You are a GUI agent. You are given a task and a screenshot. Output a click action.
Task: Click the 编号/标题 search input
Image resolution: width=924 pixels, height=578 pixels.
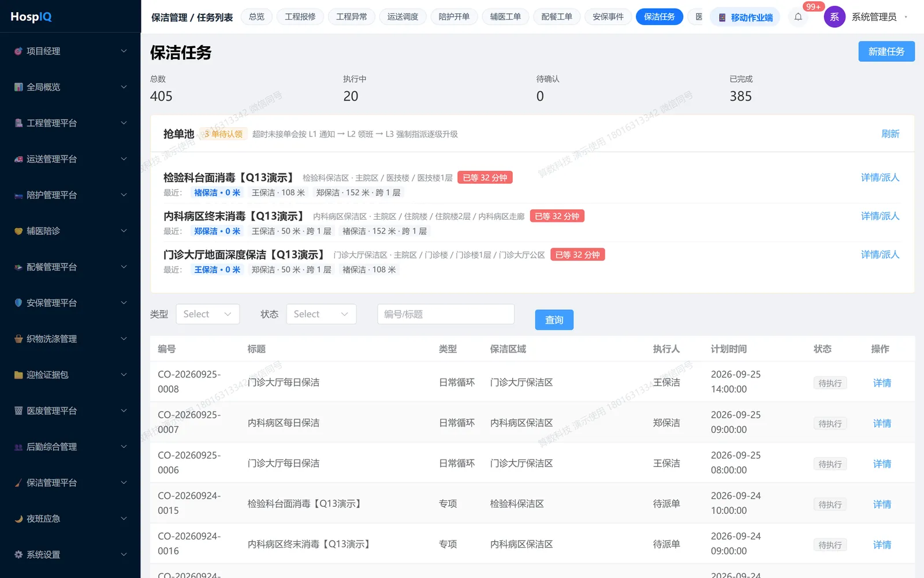pos(446,314)
